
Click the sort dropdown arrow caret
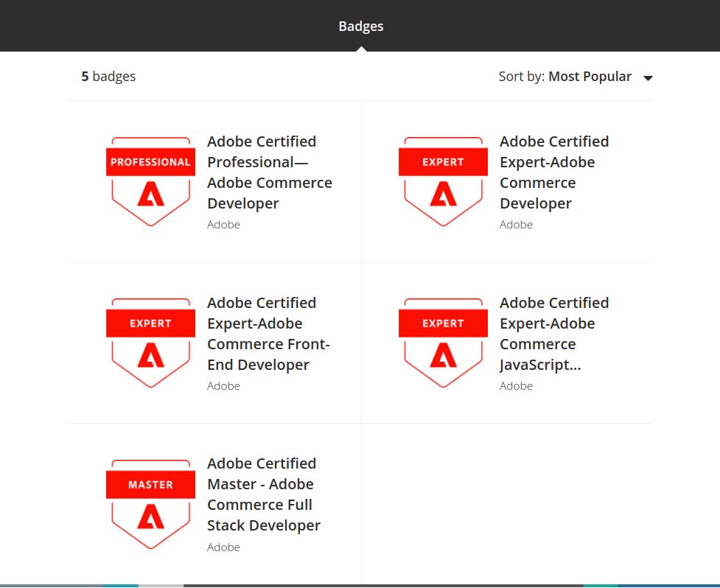(648, 78)
